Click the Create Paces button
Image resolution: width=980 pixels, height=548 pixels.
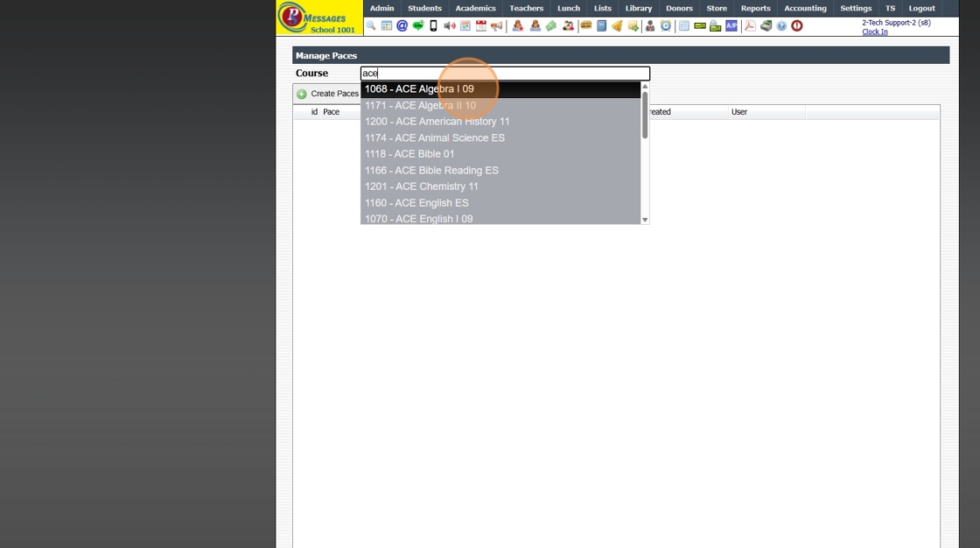(x=327, y=94)
